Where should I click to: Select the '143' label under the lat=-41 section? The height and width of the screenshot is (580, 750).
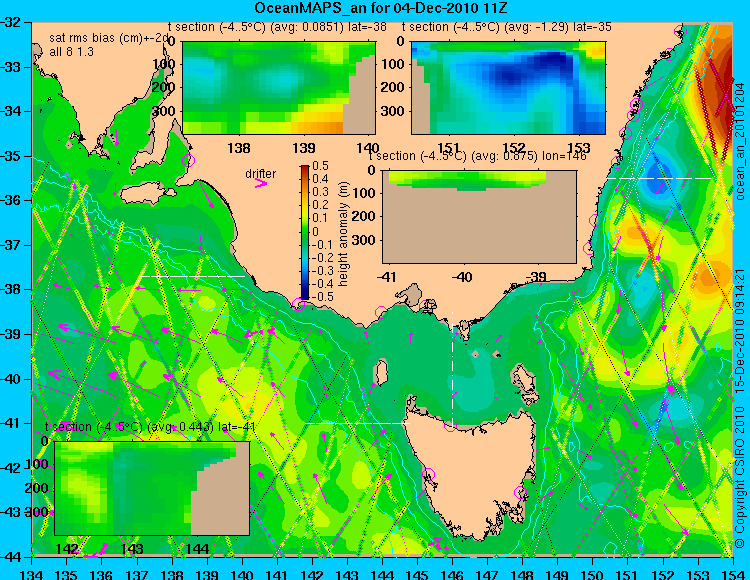coord(132,548)
